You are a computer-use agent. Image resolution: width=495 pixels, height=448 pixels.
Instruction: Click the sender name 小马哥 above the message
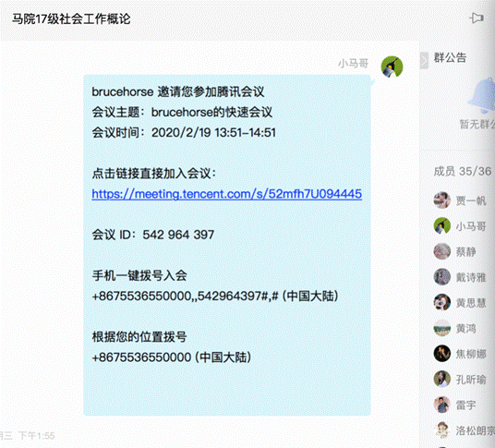[x=353, y=64]
